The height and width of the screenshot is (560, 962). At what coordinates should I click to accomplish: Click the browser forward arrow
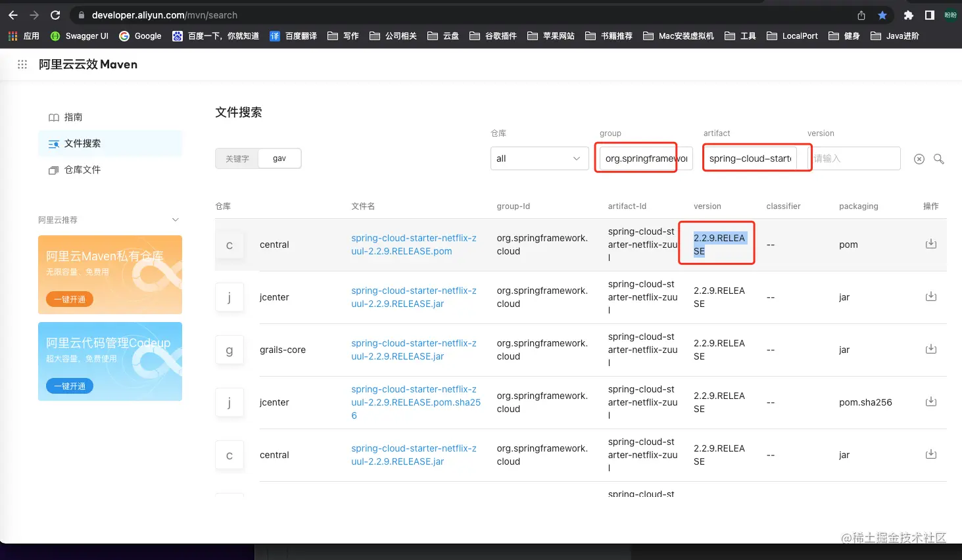click(34, 15)
